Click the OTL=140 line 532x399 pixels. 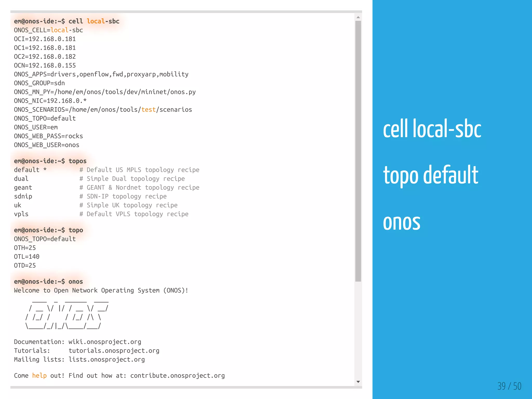(x=27, y=257)
